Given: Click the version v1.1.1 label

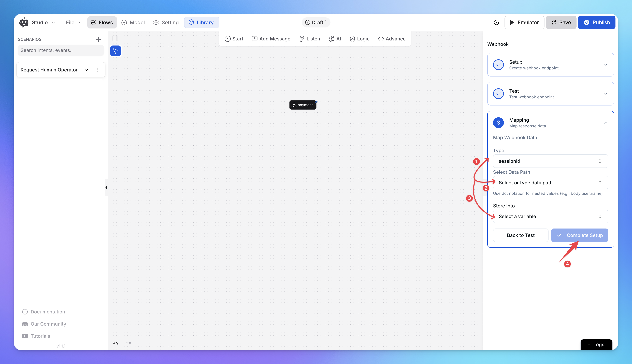Looking at the screenshot, I should pyautogui.click(x=61, y=346).
